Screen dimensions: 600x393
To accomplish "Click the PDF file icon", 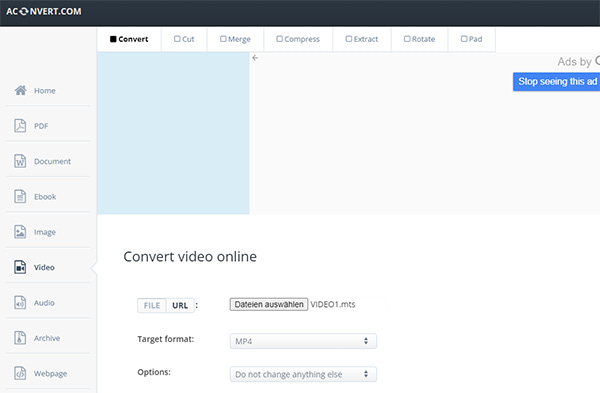I will click(x=20, y=126).
